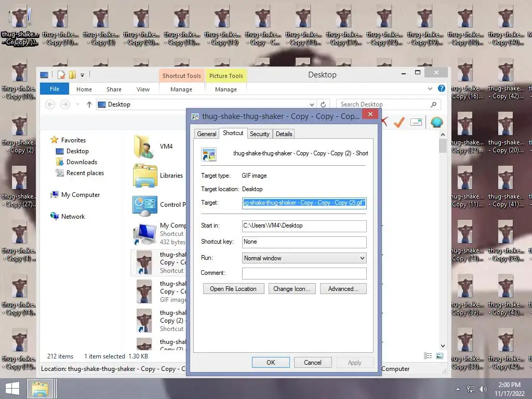
Task: Open Manage tab under Shortcut Tools
Action: click(181, 89)
